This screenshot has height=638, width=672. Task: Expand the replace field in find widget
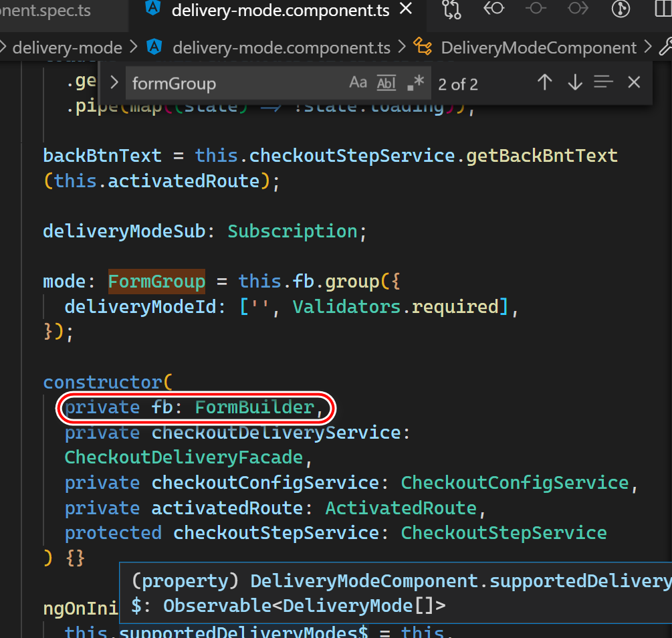114,82
